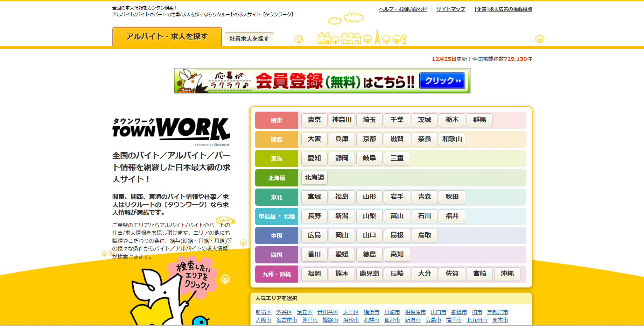Choose the 愛知 prefecture button

[x=314, y=158]
